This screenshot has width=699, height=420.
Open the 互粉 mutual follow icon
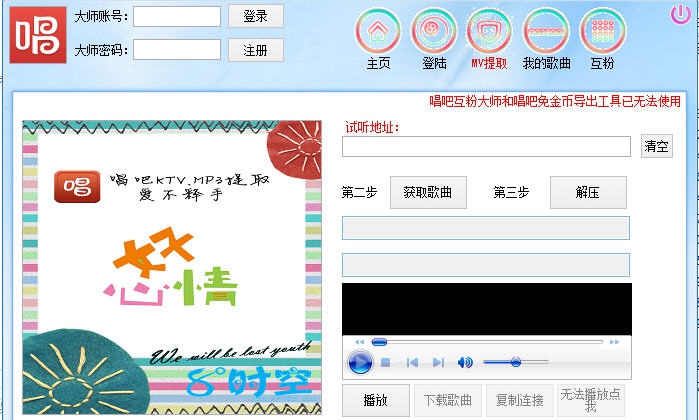click(602, 31)
